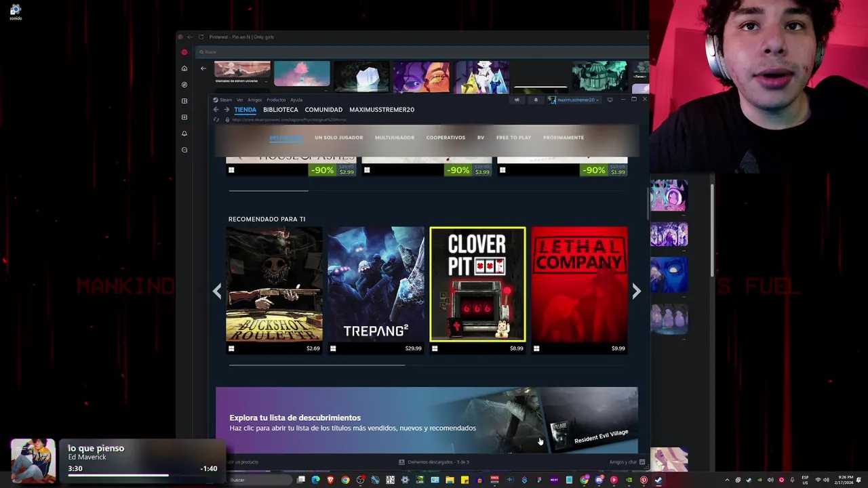Viewport: 868px width, 488px height.
Task: Launch Brave browser from the taskbar
Action: pyautogui.click(x=331, y=480)
